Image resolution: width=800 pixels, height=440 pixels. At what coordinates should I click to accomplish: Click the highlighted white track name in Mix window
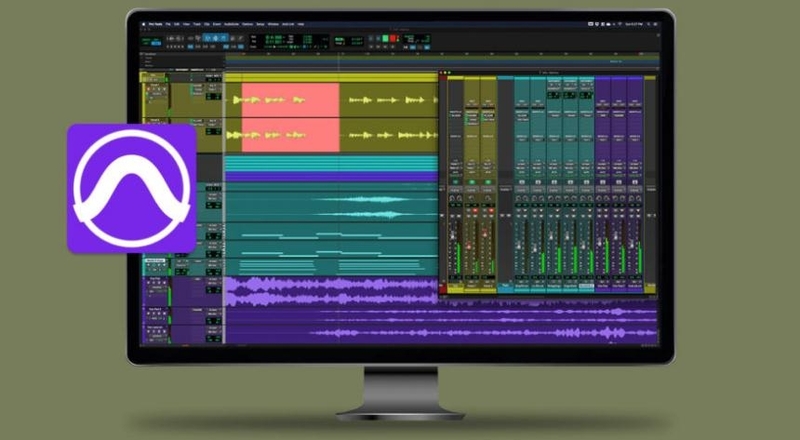(x=586, y=286)
